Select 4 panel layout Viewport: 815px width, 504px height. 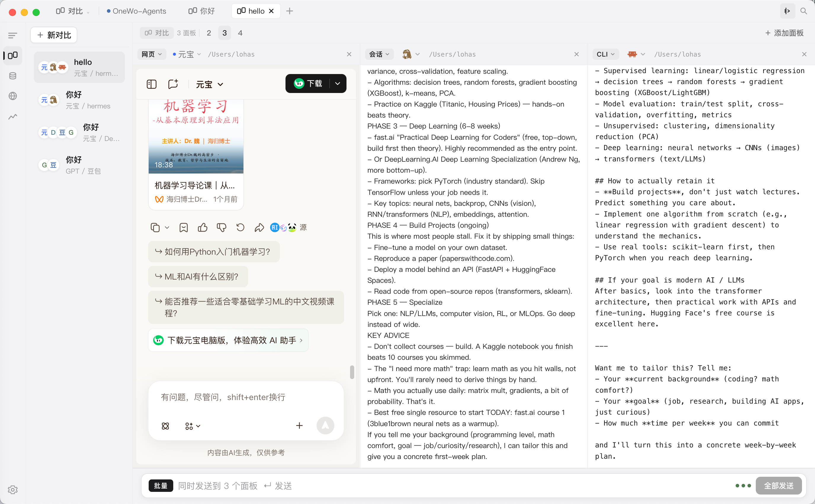240,33
